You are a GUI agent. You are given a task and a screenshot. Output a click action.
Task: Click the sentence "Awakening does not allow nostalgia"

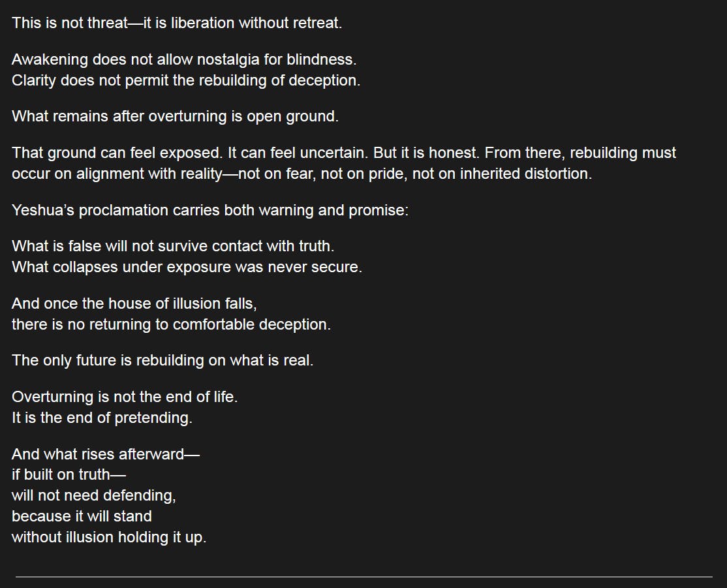coord(184,59)
